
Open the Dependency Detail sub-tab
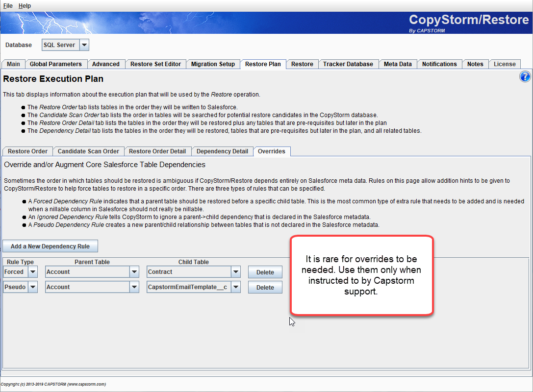coord(222,151)
